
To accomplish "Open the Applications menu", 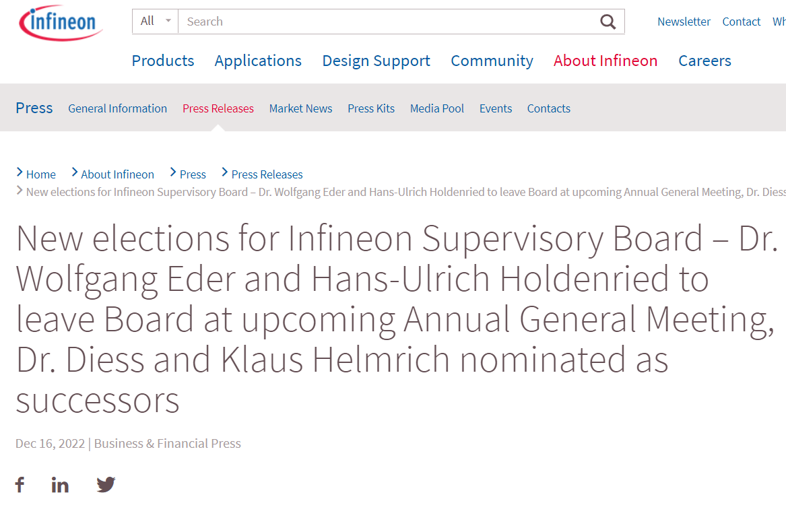I will tap(258, 61).
